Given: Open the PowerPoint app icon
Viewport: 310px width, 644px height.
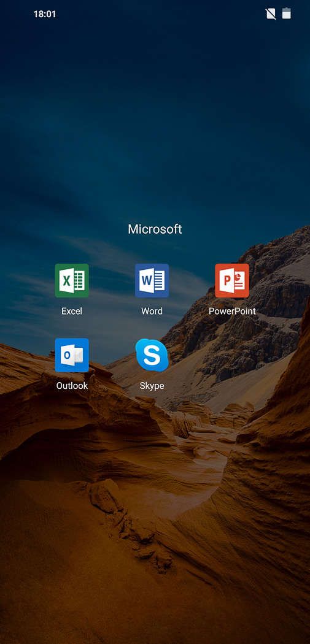Looking at the screenshot, I should [232, 280].
